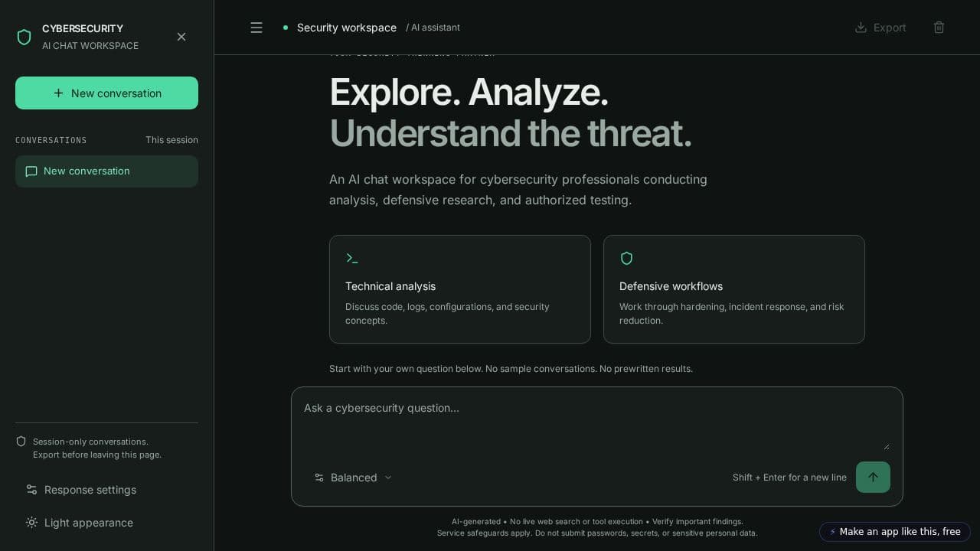Open the New conversation entry in conversation list
The height and width of the screenshot is (551, 980).
(x=106, y=171)
